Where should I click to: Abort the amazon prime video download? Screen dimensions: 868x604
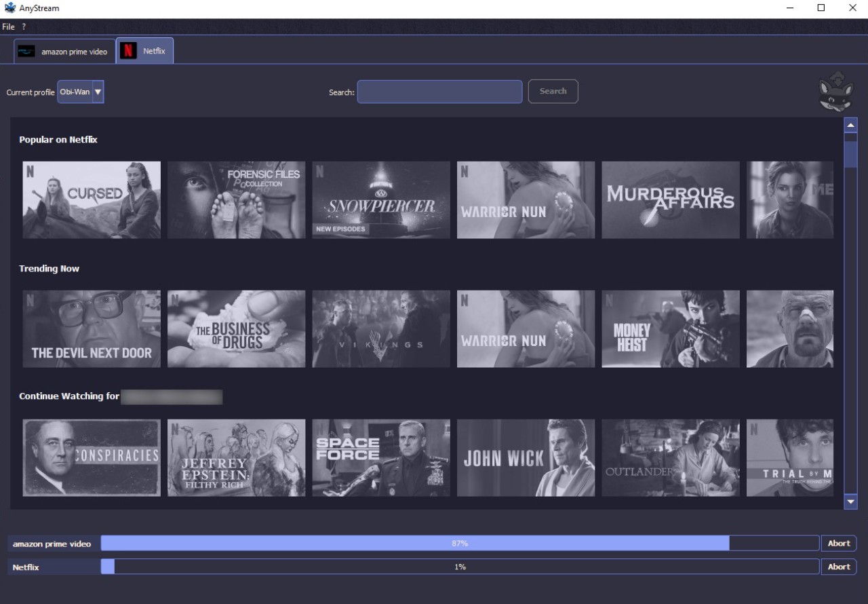(x=838, y=543)
